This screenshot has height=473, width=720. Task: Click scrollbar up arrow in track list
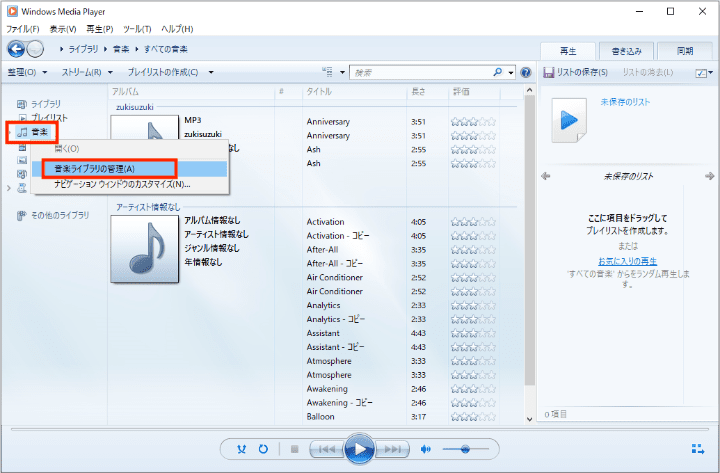[529, 90]
